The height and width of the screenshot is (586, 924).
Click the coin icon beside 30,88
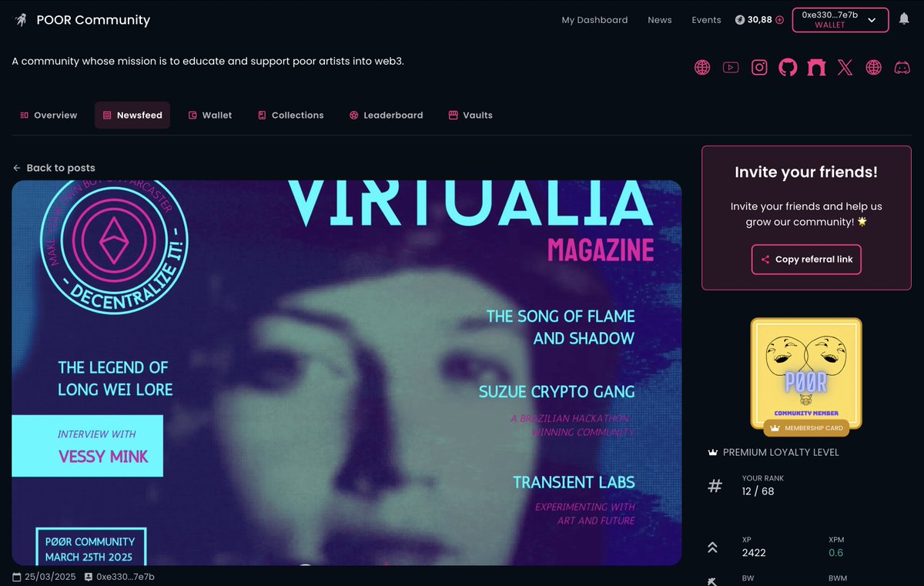(740, 20)
